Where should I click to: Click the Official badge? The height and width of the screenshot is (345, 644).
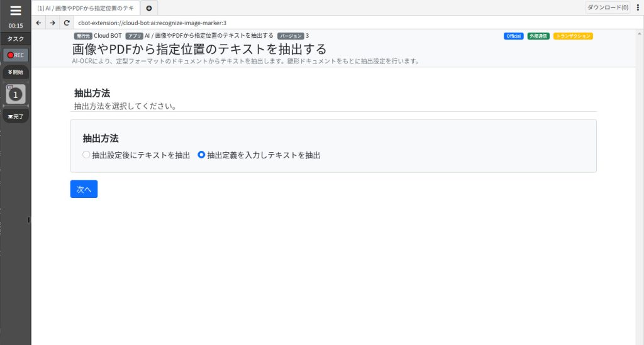[513, 36]
